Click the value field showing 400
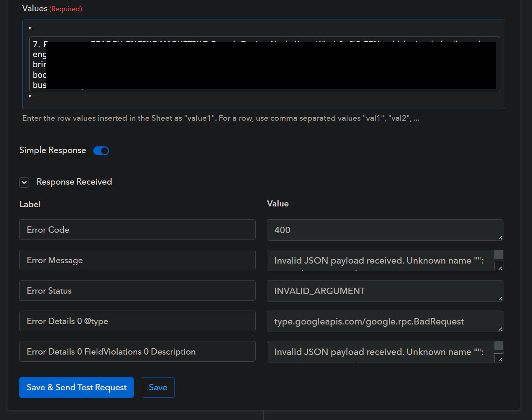The height and width of the screenshot is (420, 532). click(x=380, y=230)
